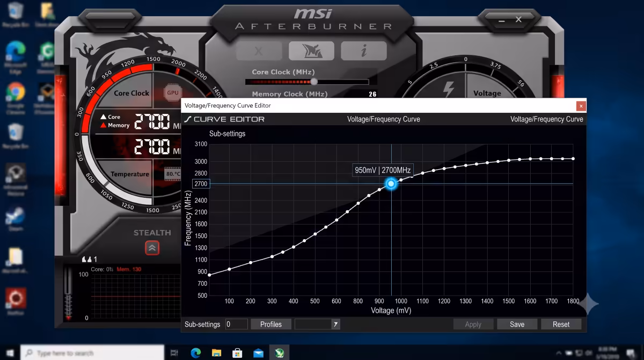Screen dimensions: 644x360
Task: Click the 'Voltage' gauge segment label
Action: click(487, 93)
